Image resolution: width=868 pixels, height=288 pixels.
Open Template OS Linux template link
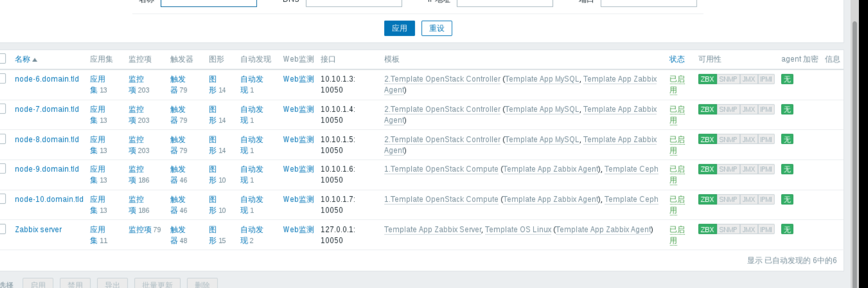pyautogui.click(x=518, y=229)
